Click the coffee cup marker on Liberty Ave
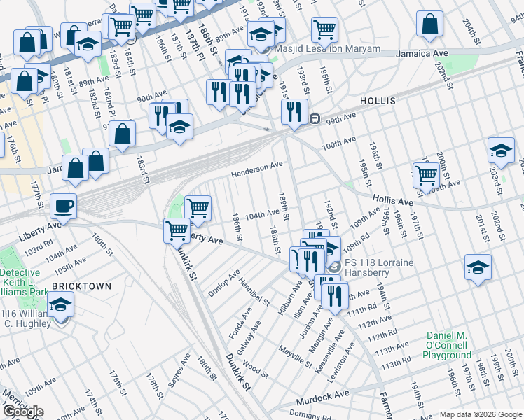Screen dimensions: 524x420 click(63, 207)
